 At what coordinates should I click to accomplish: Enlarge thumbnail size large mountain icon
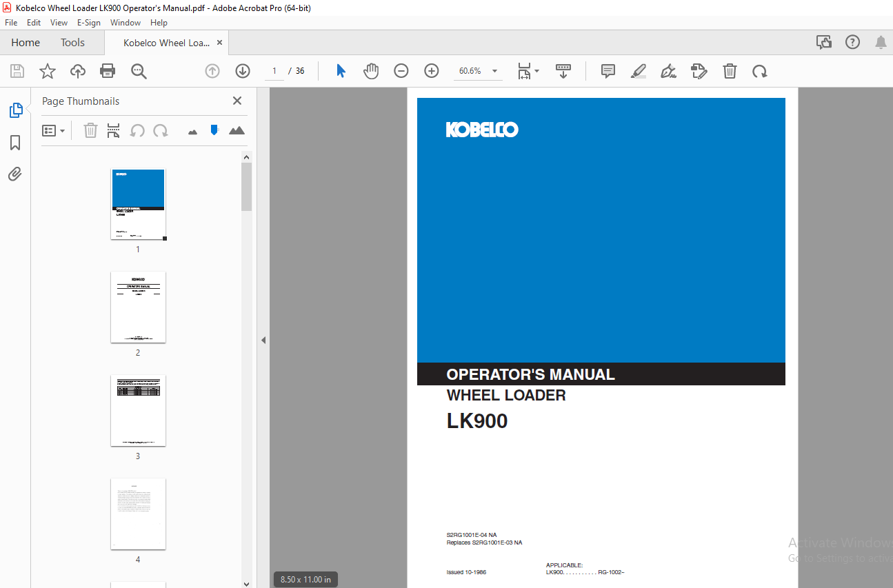[237, 130]
